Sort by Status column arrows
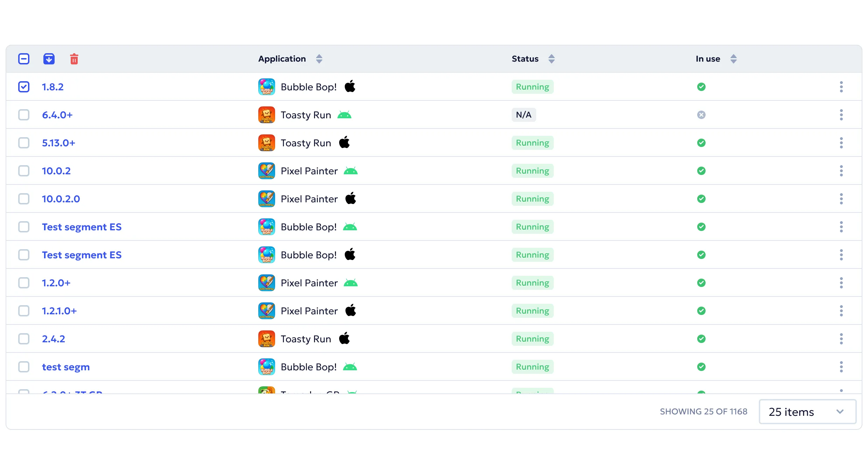The image size is (868, 476). pos(551,59)
